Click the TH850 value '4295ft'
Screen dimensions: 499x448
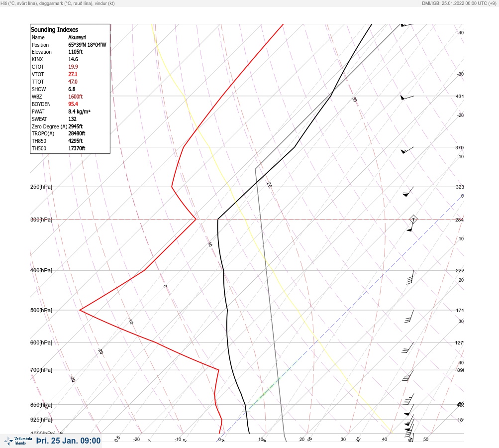76,141
